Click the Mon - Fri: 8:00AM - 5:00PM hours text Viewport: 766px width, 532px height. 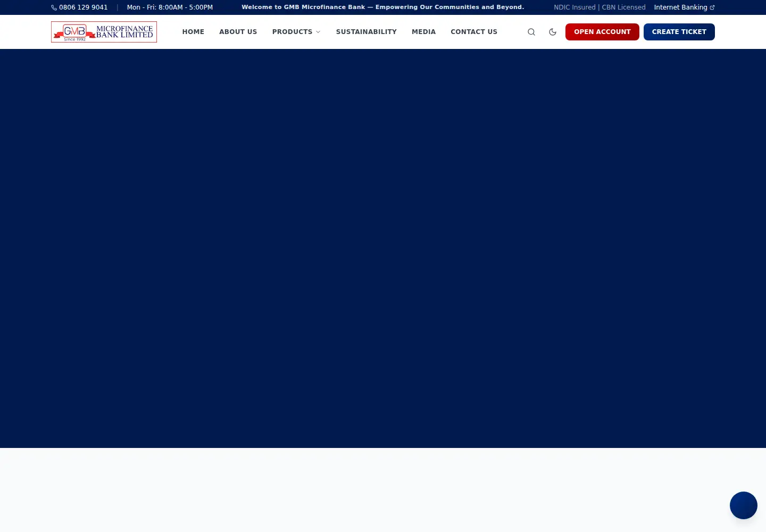tap(170, 7)
